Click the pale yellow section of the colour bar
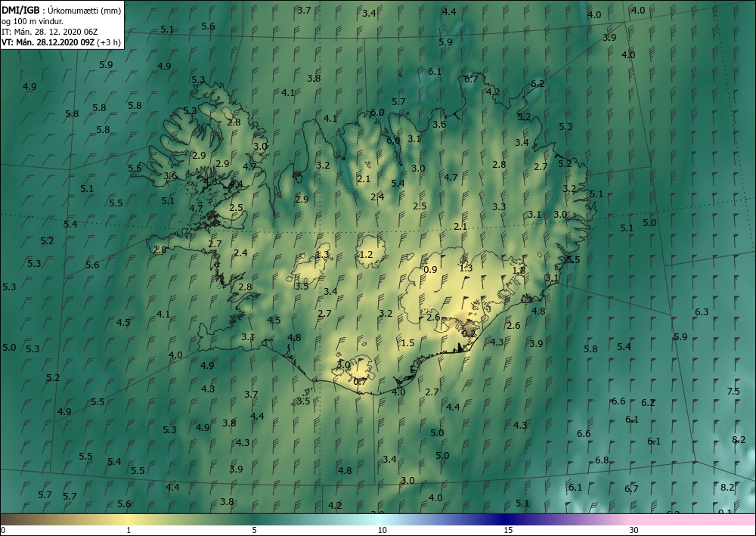The height and width of the screenshot is (536, 756). point(129,519)
